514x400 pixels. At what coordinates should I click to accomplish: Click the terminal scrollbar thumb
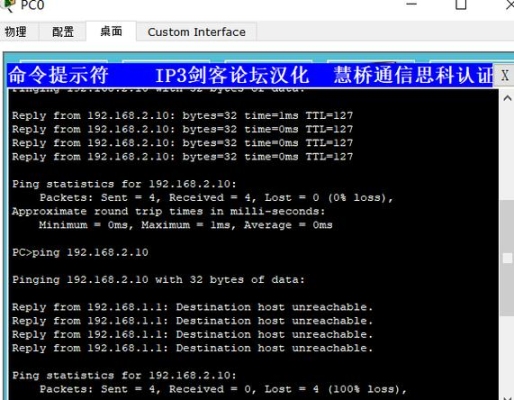pyautogui.click(x=507, y=258)
